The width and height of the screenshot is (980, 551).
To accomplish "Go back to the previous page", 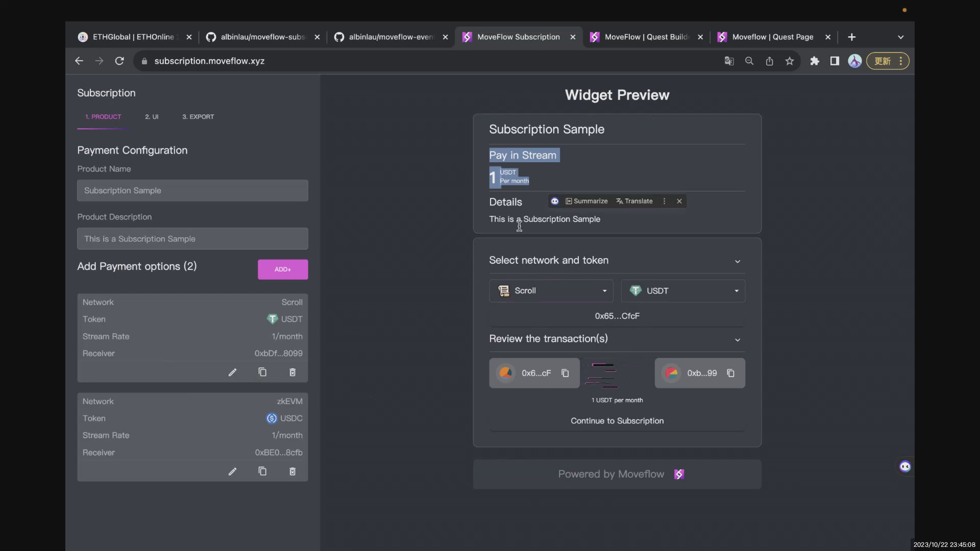I will pos(79,61).
